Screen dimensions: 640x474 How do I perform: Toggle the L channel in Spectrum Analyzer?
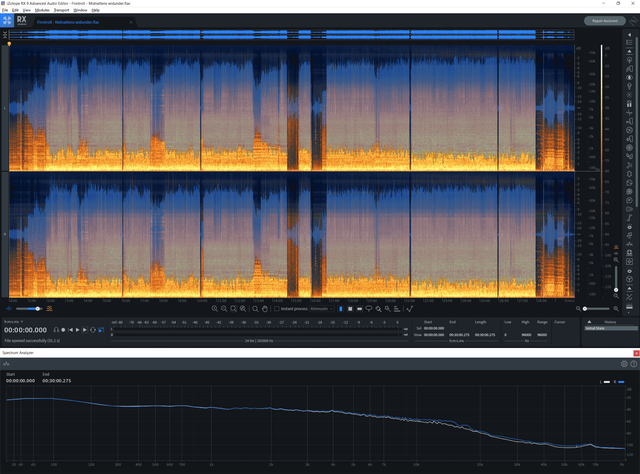pyautogui.click(x=605, y=382)
